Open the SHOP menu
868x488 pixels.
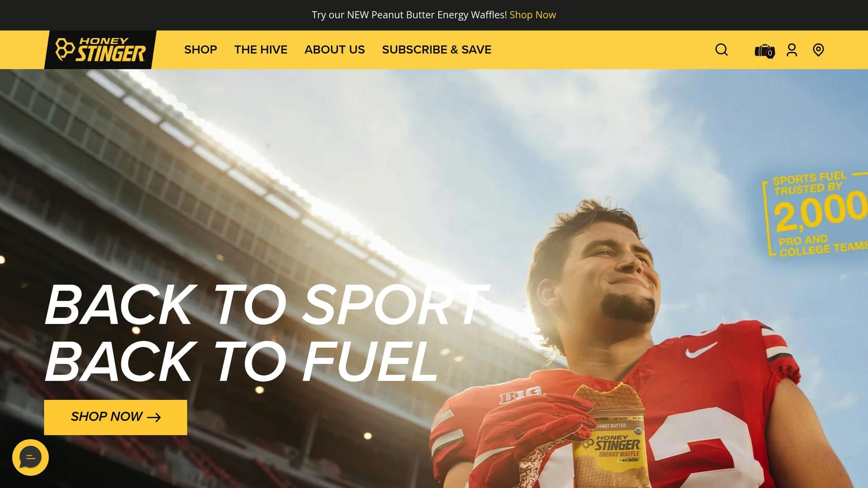[x=200, y=50]
